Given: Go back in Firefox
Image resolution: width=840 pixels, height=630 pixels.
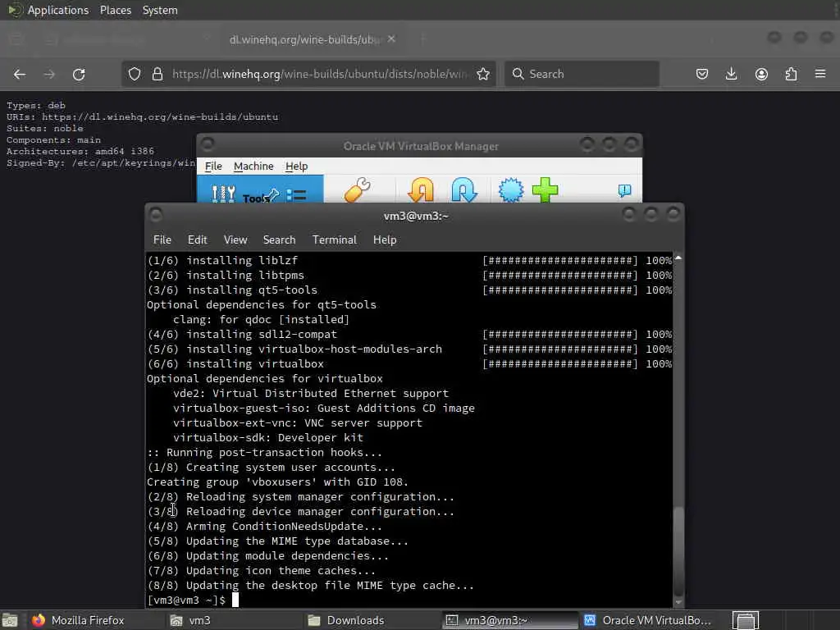Looking at the screenshot, I should coord(20,74).
